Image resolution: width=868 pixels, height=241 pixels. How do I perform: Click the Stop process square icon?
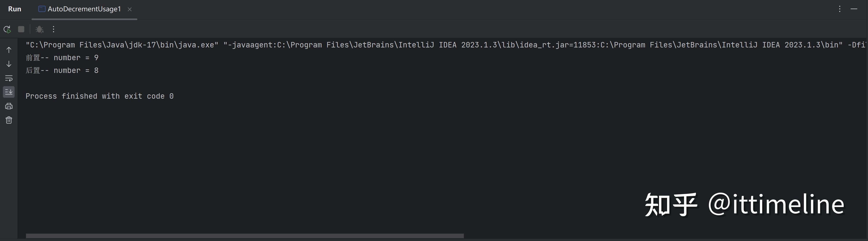(21, 29)
